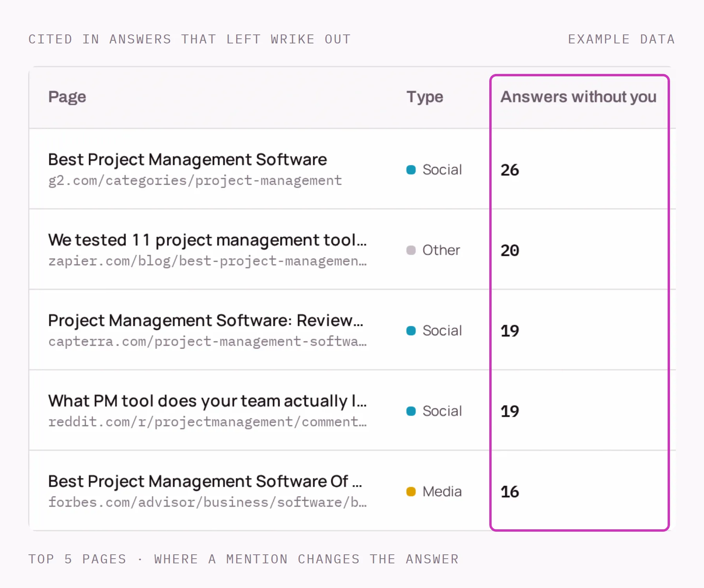
Task: Click the zapier.com/blog URL text
Action: [x=207, y=261]
